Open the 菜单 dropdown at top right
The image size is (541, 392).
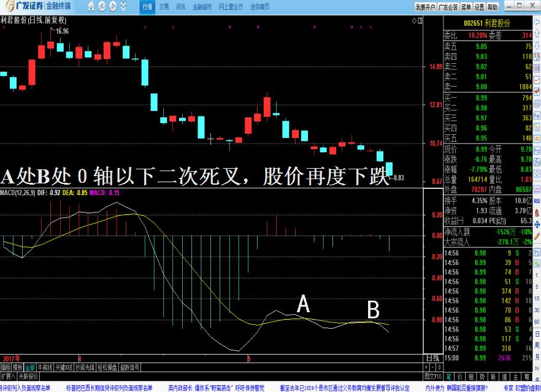click(x=466, y=6)
